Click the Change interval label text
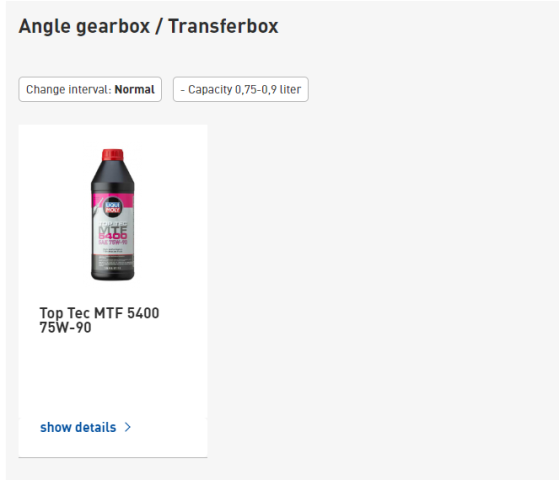559x480 pixels. point(69,89)
